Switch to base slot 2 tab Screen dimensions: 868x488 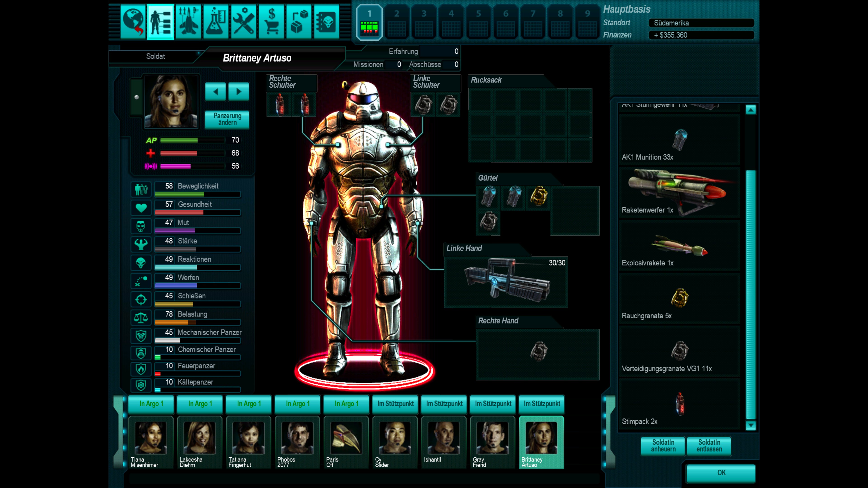(x=397, y=23)
